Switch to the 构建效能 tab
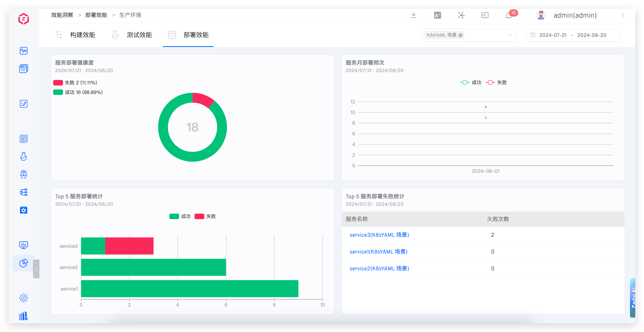Screen dimensions: 644x332 click(82, 35)
